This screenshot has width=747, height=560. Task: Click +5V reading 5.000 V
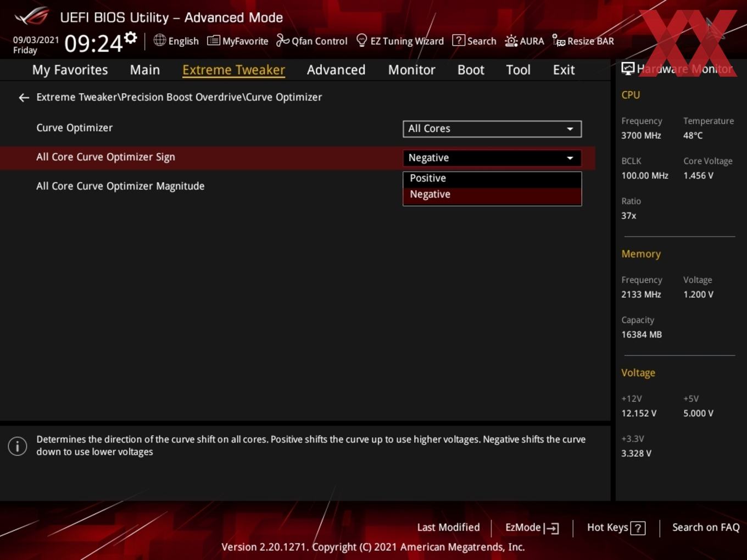coord(698,413)
